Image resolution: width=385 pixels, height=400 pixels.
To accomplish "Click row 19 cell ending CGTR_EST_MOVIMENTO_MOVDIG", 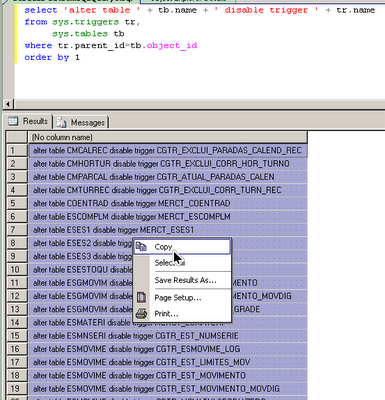I will pos(168,388).
